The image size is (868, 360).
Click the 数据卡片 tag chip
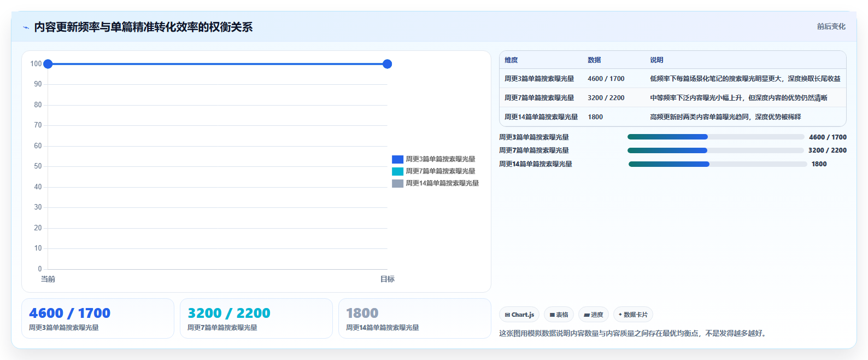(x=633, y=315)
